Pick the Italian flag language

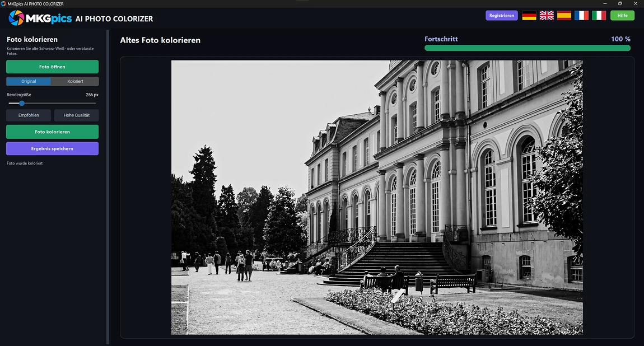[x=599, y=16]
